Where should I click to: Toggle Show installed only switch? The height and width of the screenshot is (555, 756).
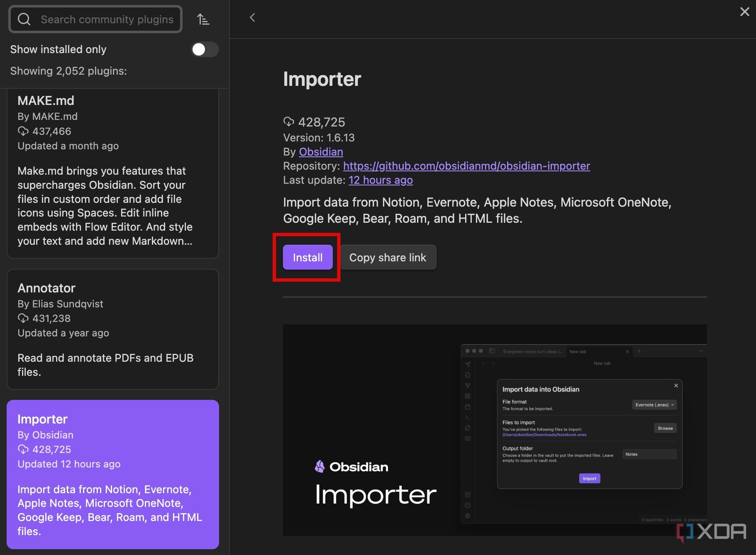tap(205, 49)
